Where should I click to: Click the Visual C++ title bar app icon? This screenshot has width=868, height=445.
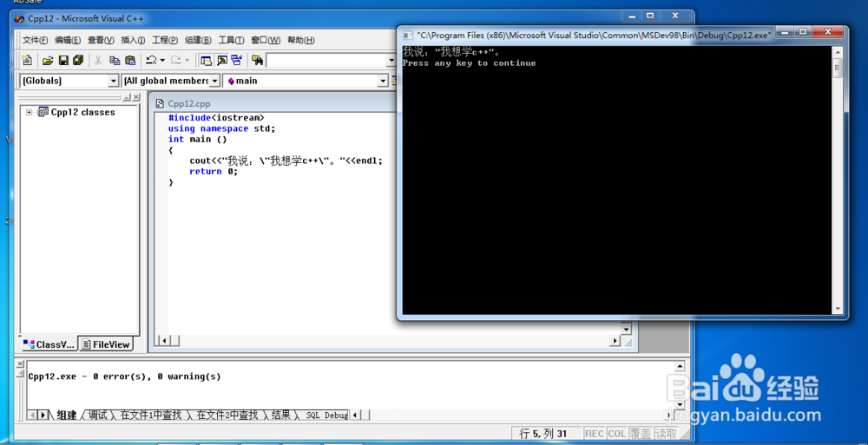click(19, 18)
